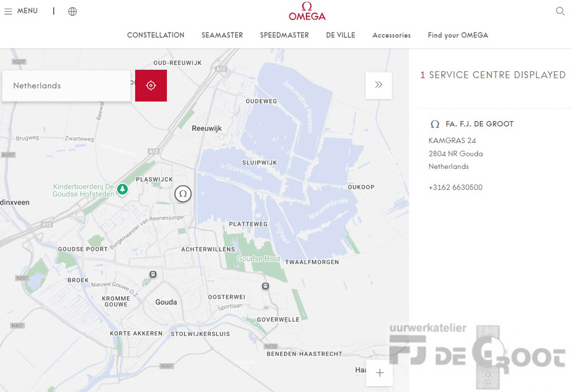This screenshot has height=392, width=572.
Task: Open the search magnifier icon
Action: pos(560,11)
